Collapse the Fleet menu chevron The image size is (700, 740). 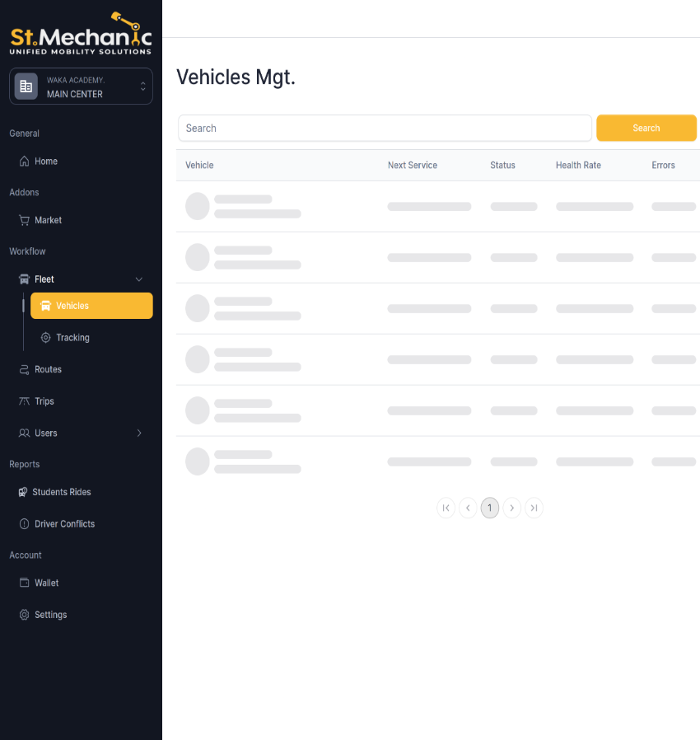(x=139, y=279)
